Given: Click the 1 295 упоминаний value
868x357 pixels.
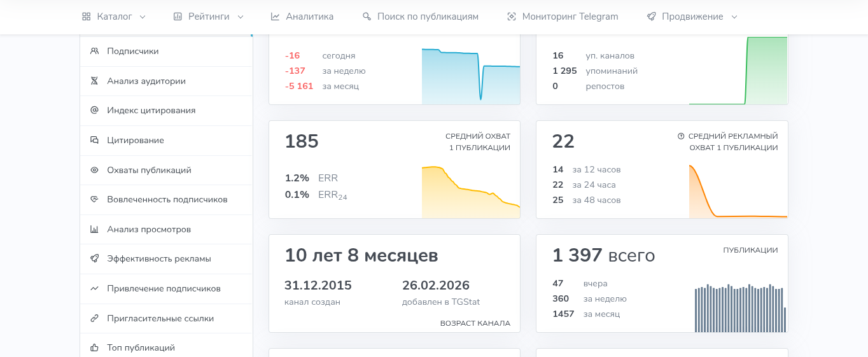Looking at the screenshot, I should pos(565,71).
